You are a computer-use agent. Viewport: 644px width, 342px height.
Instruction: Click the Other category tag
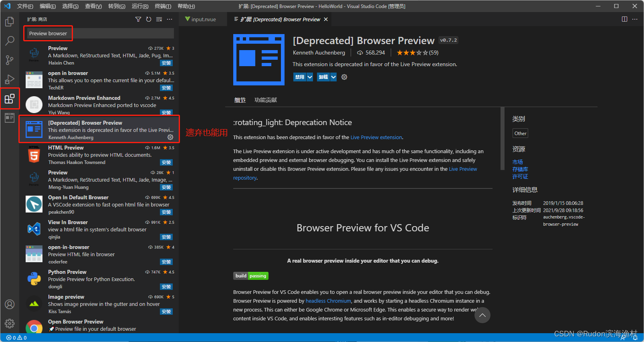(x=520, y=133)
